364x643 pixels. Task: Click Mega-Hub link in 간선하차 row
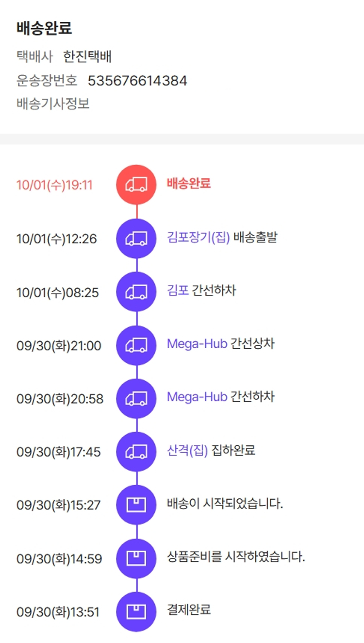pos(197,397)
